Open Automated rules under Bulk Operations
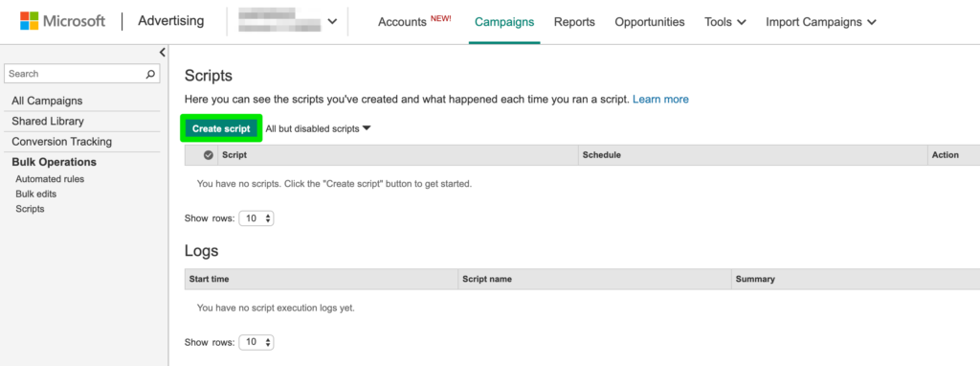 coord(50,179)
